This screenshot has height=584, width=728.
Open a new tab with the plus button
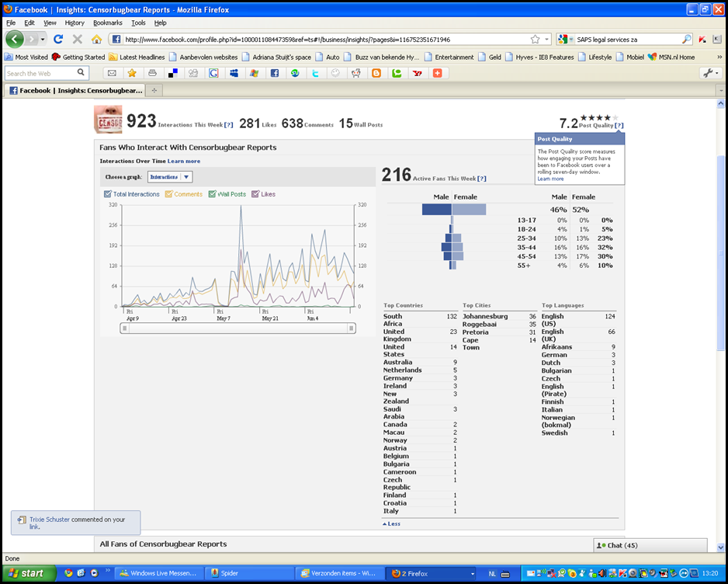(x=154, y=91)
